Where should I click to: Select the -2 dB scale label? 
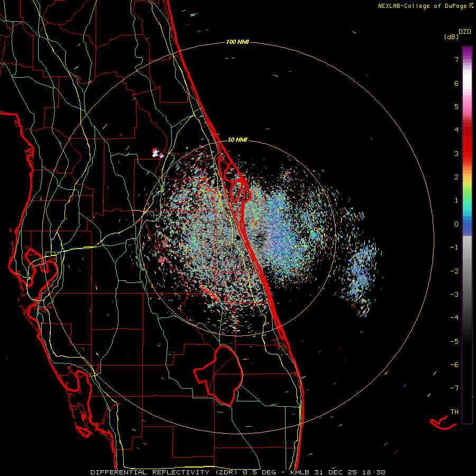(454, 271)
